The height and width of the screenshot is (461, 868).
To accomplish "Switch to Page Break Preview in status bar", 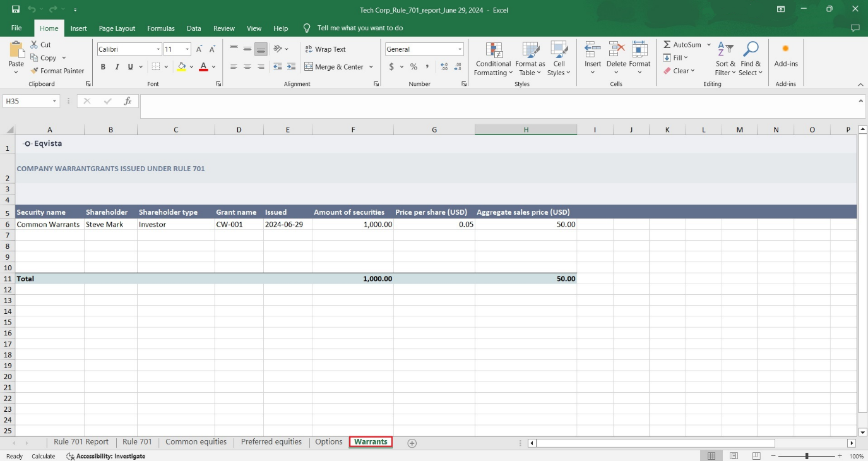I will point(756,456).
